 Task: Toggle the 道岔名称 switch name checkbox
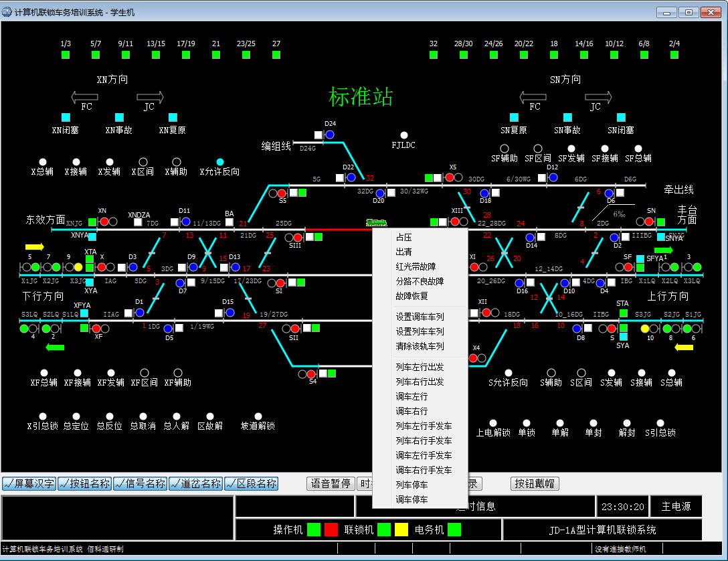195,483
